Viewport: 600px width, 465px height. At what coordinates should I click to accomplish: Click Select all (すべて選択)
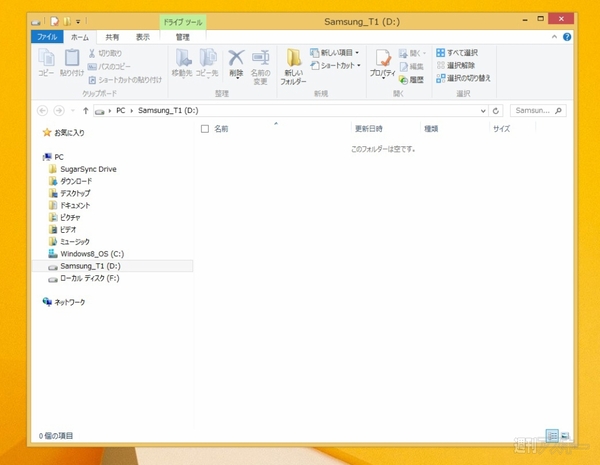[457, 53]
